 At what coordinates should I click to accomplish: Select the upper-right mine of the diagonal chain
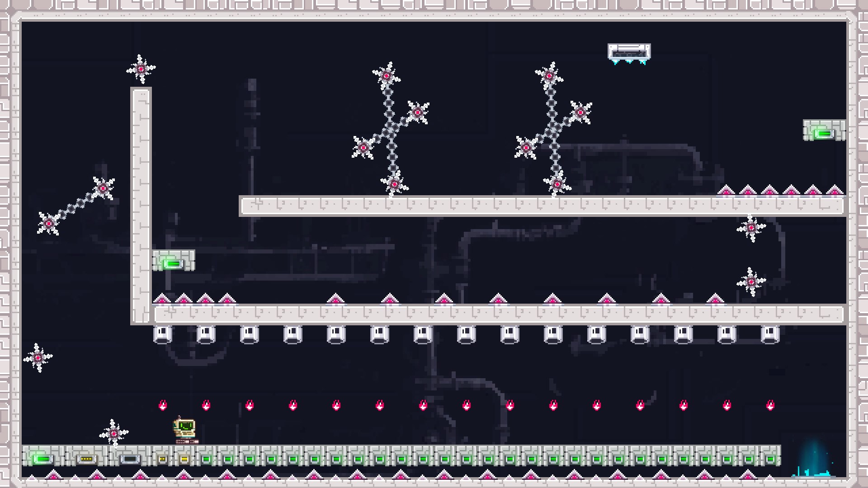tap(103, 188)
